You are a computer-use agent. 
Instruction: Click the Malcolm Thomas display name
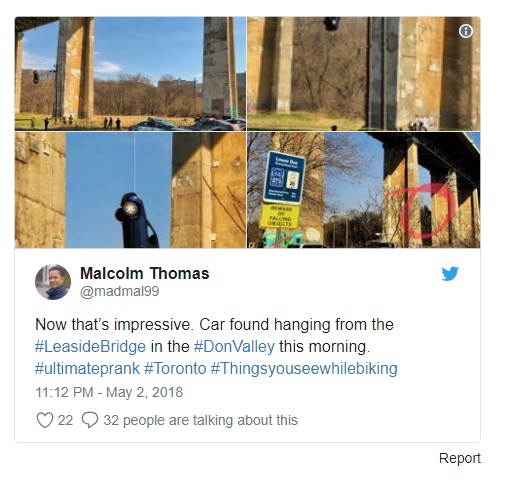pos(145,273)
